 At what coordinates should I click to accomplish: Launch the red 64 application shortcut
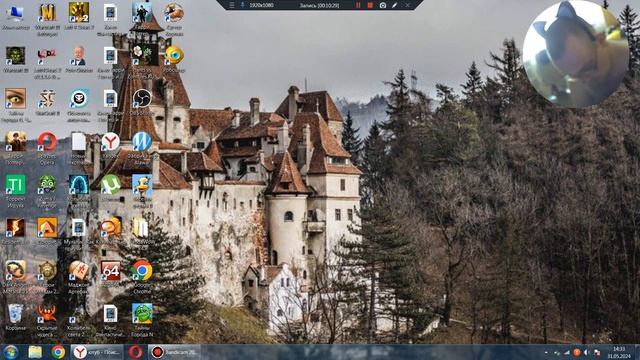(110, 270)
